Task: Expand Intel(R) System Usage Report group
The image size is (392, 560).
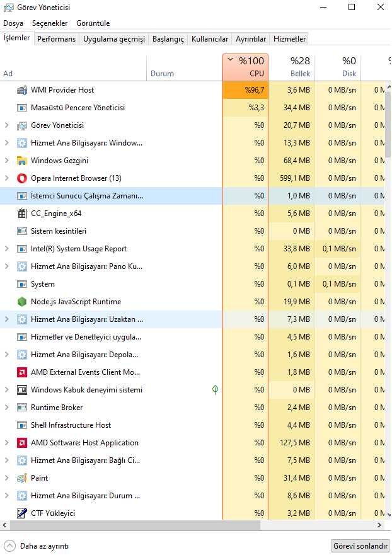Action: tap(6, 249)
